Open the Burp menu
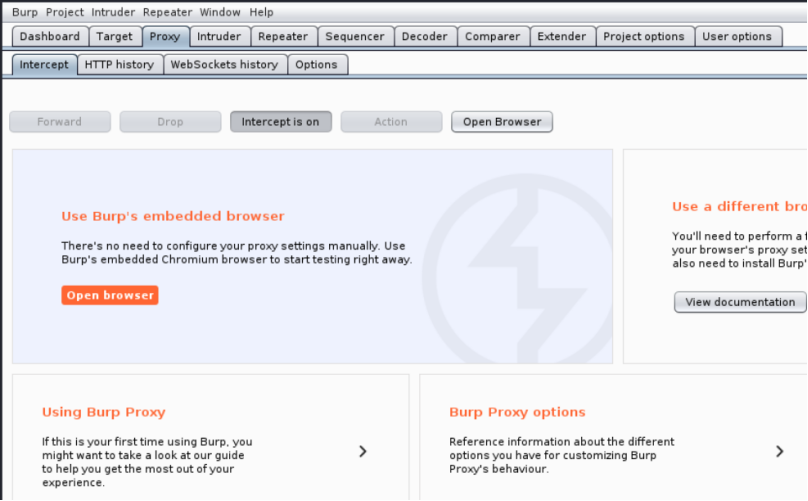The image size is (808, 501). [25, 12]
